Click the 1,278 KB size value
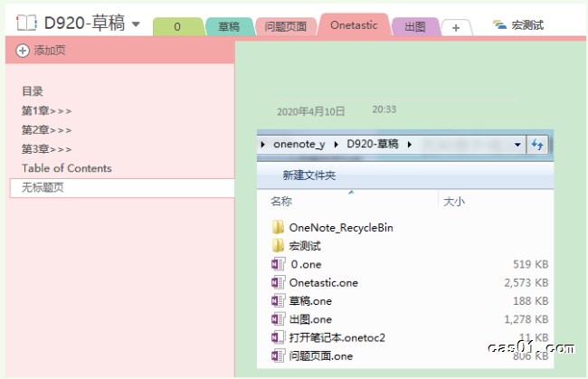The image size is (588, 379). coord(526,319)
